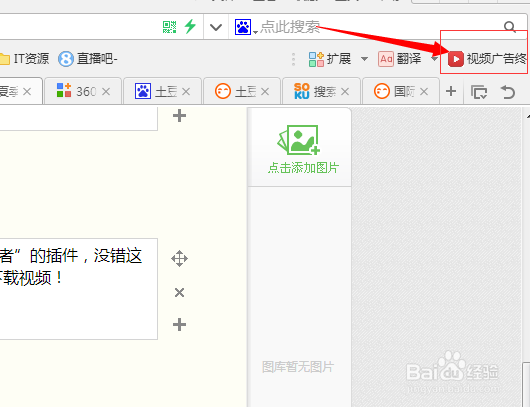The image size is (530, 407).
Task: Delete step with the X icon
Action: tap(179, 292)
